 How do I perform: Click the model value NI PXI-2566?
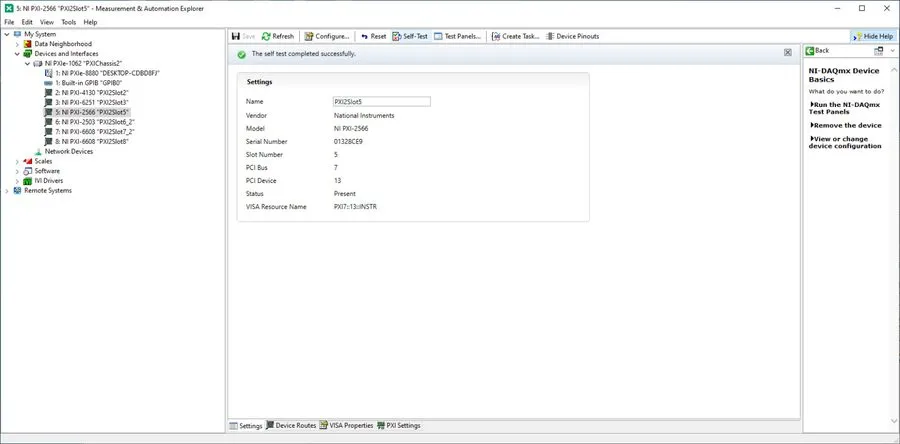(x=351, y=128)
